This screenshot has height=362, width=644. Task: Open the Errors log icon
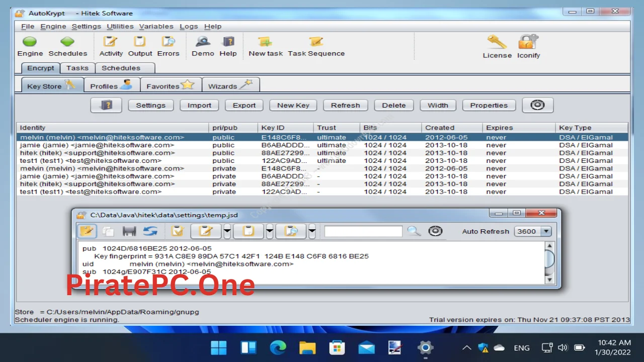tap(168, 42)
